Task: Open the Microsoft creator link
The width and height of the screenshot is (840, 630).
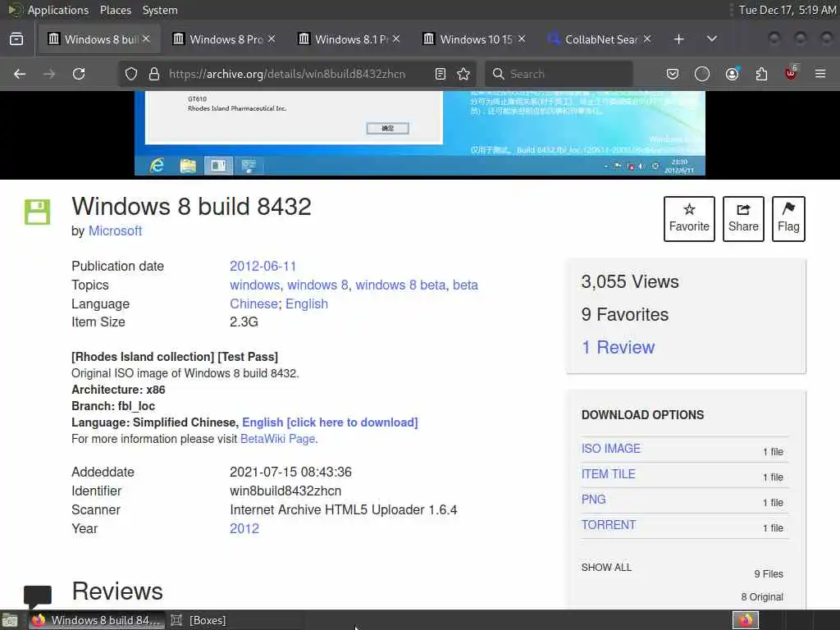Action: click(x=115, y=231)
